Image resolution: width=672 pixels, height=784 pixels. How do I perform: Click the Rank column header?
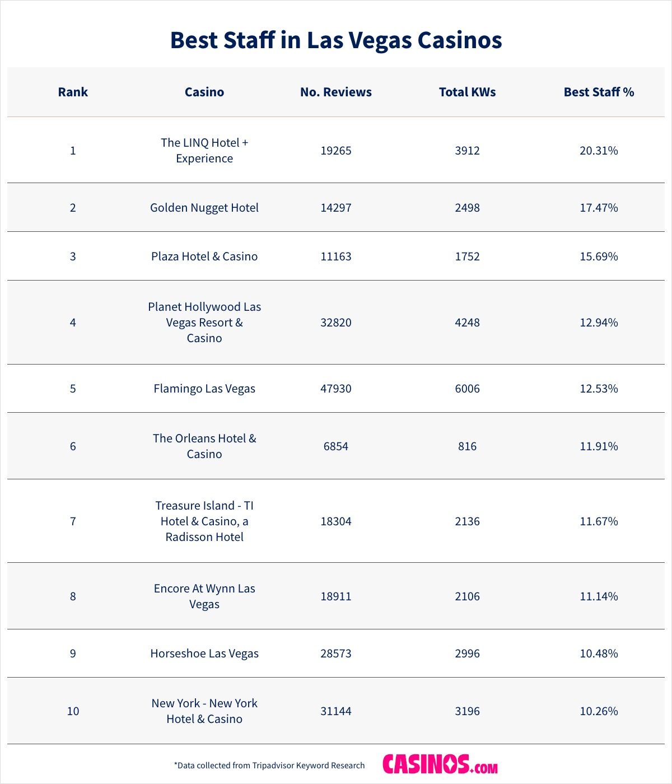(73, 92)
